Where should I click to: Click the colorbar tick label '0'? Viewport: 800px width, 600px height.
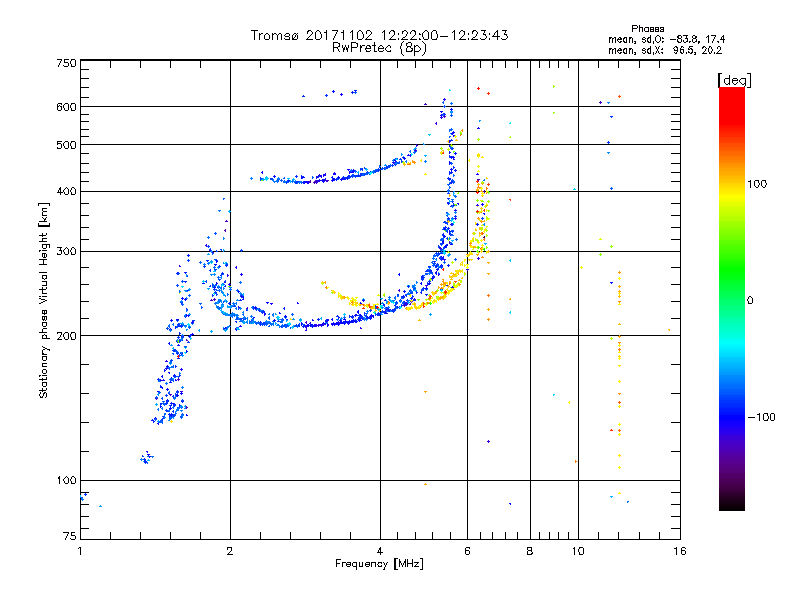750,300
